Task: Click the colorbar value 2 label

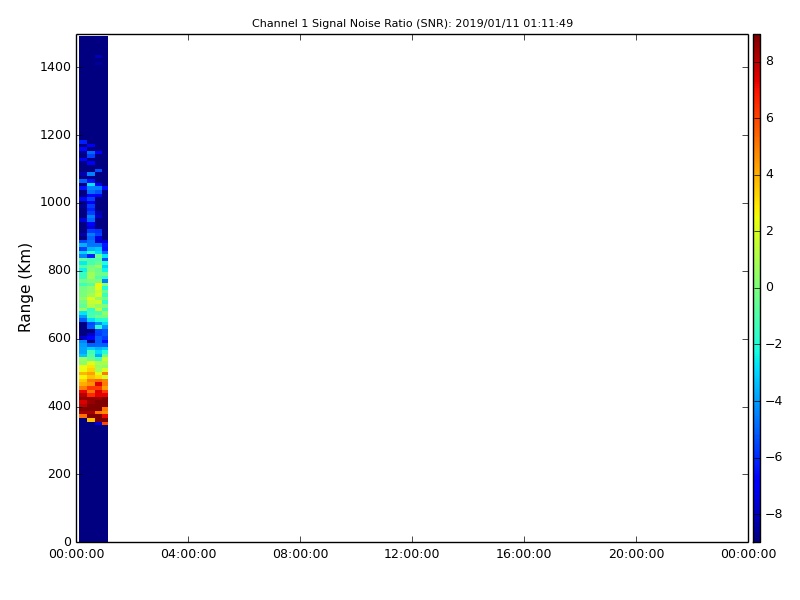Action: (770, 231)
